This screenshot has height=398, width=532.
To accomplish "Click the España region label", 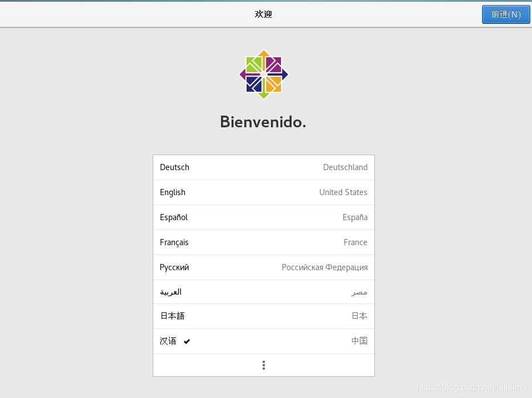I will tap(355, 217).
